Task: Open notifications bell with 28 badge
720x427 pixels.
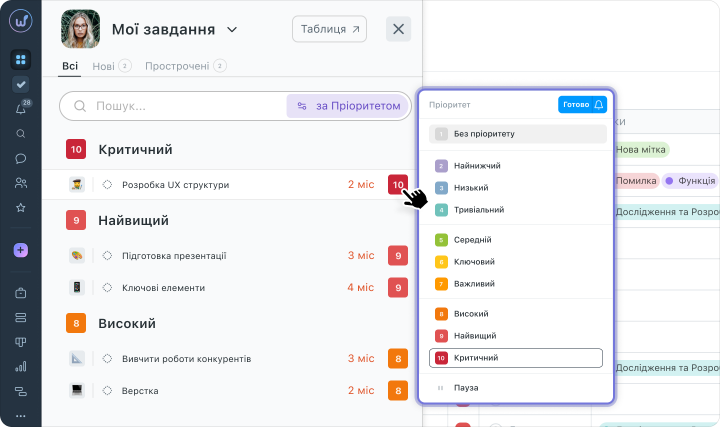Action: [x=21, y=108]
